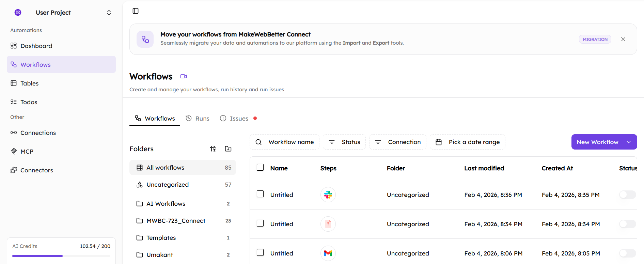This screenshot has height=264, width=644.
Task: Click the Slack step icon in first row
Action: 328,195
